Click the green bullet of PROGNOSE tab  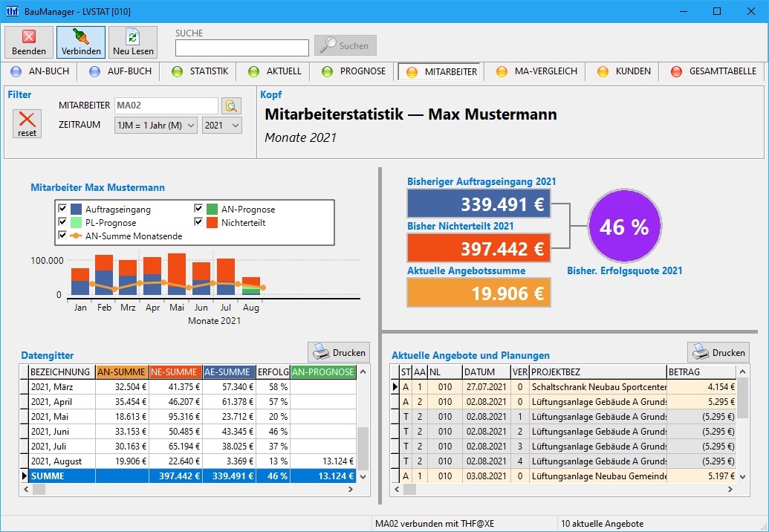coord(327,71)
